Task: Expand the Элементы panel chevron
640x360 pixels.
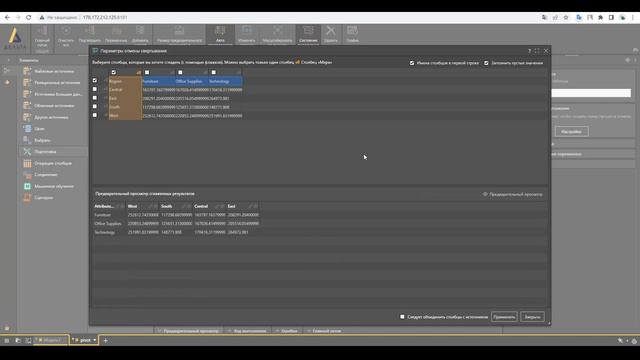Action: 9,60
